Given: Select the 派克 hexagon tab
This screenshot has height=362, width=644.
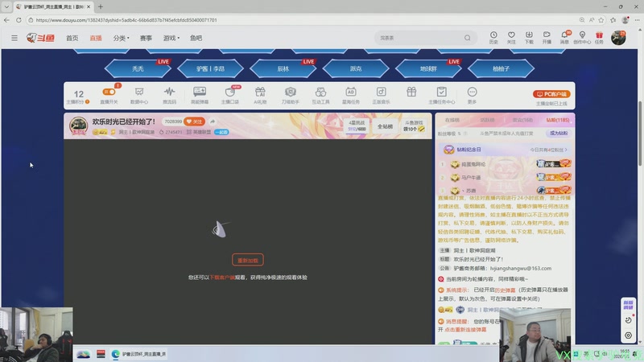Looking at the screenshot, I should [356, 68].
